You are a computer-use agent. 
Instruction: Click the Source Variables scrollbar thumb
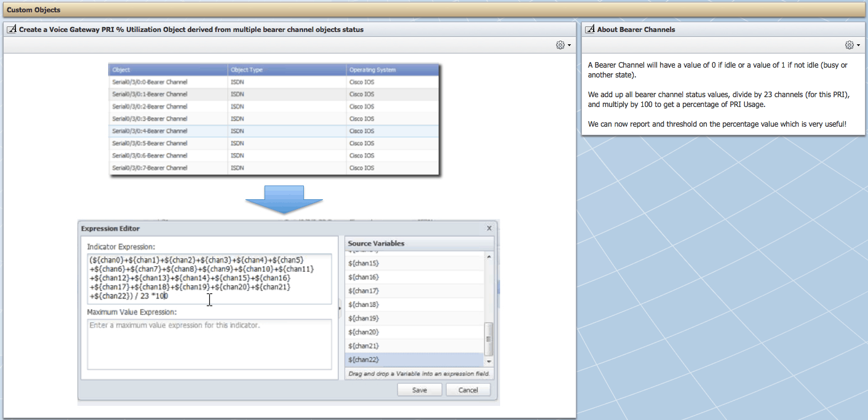click(x=489, y=339)
